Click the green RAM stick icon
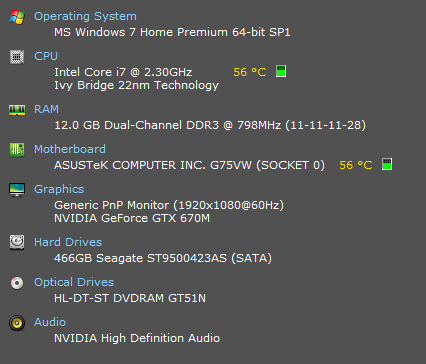Screen dimensions: 426x364 17,110
